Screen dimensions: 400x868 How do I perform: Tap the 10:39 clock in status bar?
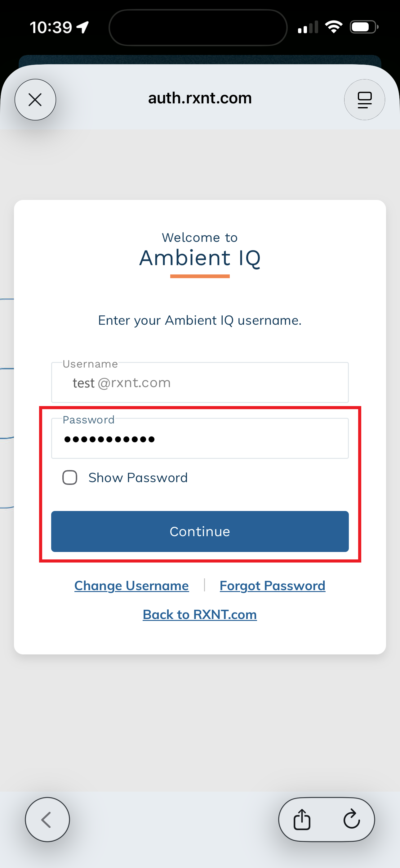pos(51,27)
